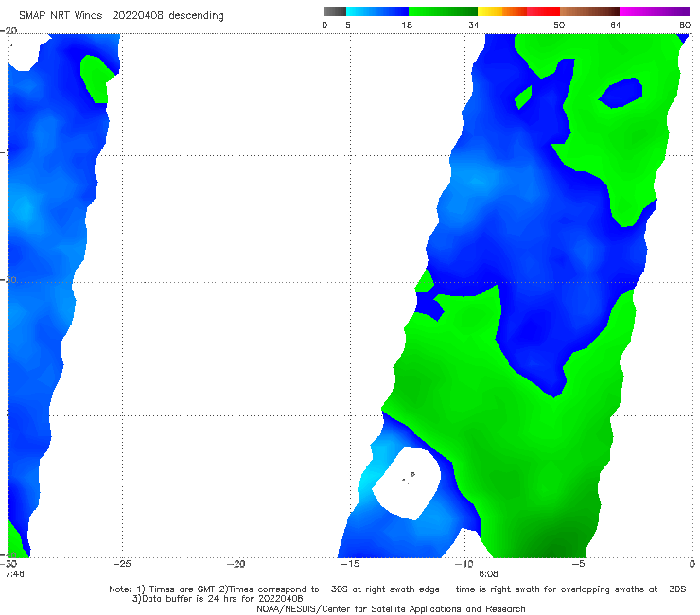Click the magenta segment of the color bar

pos(655,11)
